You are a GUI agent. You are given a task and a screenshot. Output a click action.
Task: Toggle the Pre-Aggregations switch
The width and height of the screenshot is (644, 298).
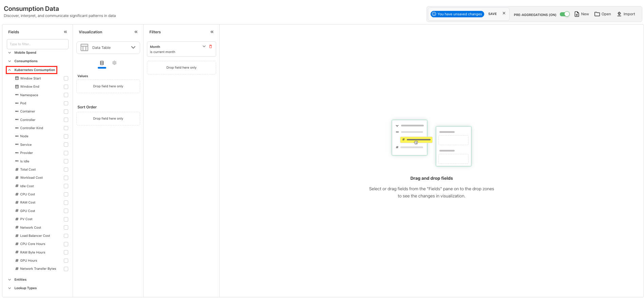tap(565, 14)
